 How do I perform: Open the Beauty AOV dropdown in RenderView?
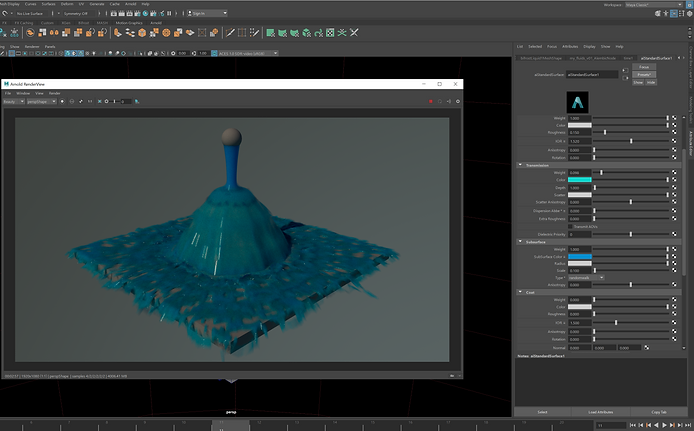tap(14, 101)
